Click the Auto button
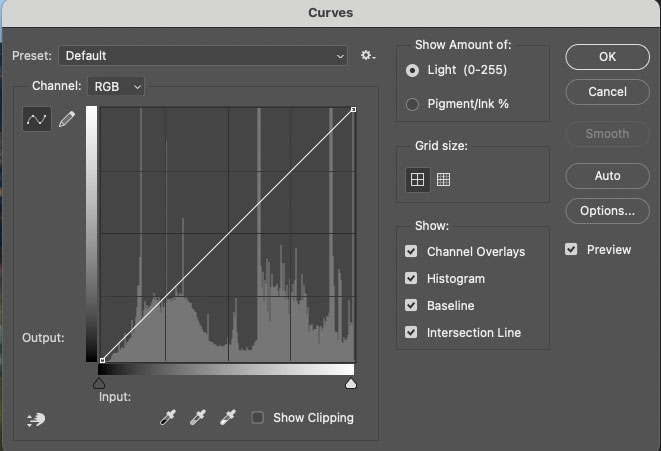 pos(607,176)
